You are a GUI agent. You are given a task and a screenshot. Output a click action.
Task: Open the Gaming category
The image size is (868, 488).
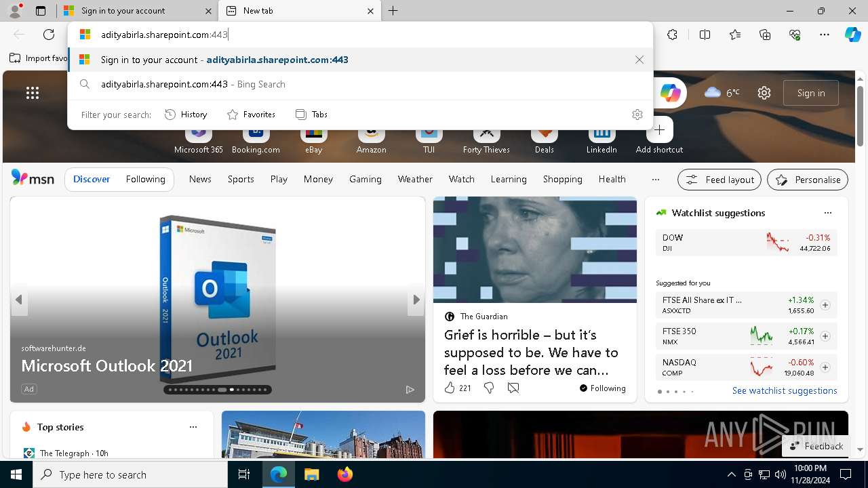point(365,179)
